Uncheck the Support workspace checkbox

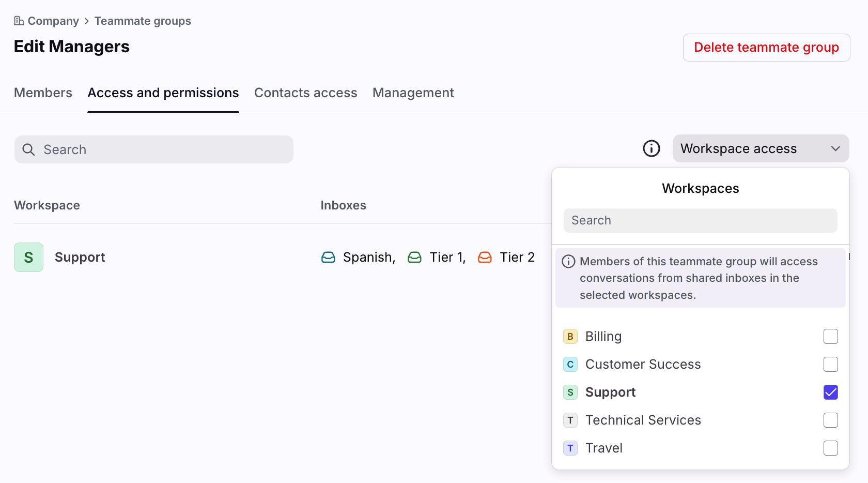click(830, 393)
